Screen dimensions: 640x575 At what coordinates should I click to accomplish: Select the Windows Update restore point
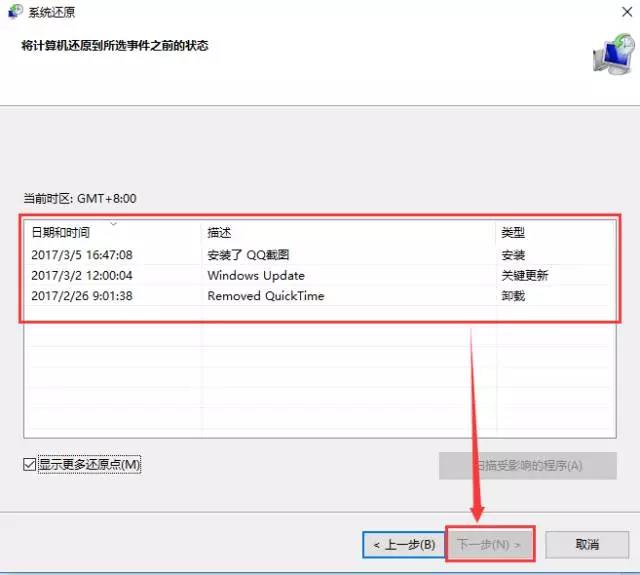coord(256,275)
